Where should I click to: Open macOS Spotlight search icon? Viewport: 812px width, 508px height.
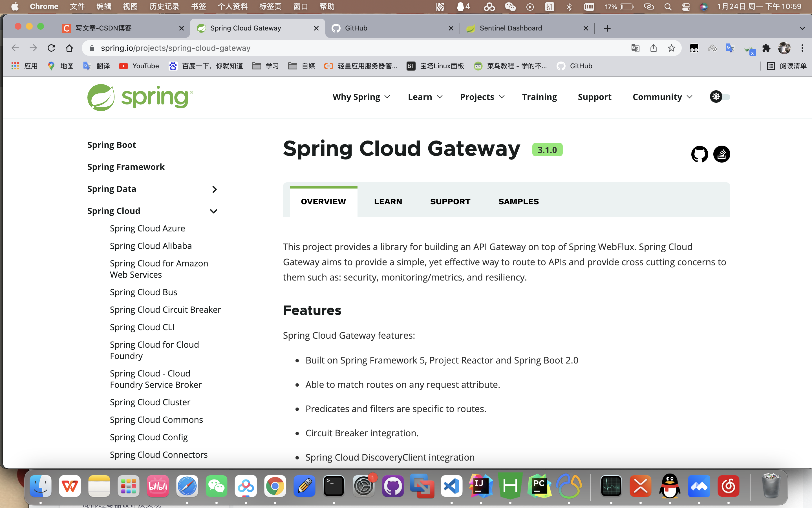click(x=668, y=6)
